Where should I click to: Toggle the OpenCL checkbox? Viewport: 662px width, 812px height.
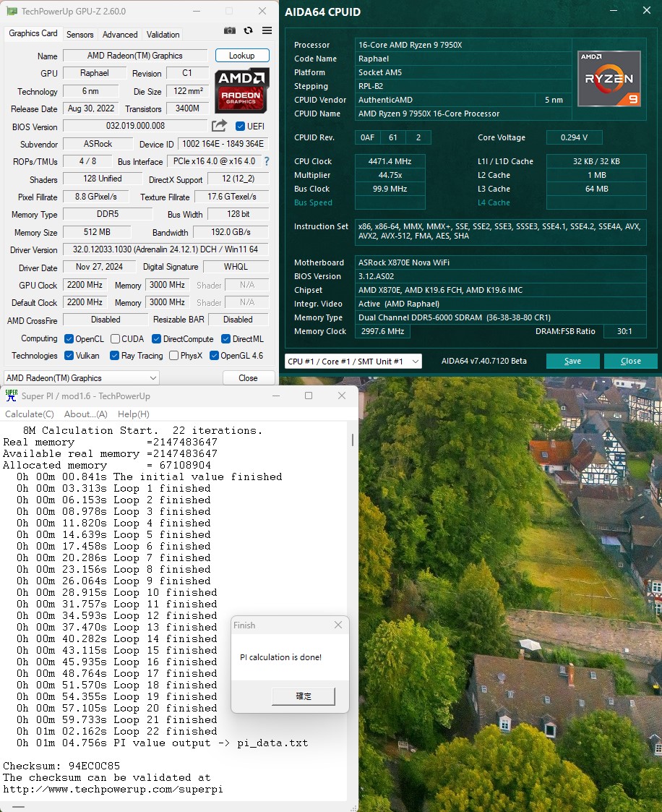69,338
